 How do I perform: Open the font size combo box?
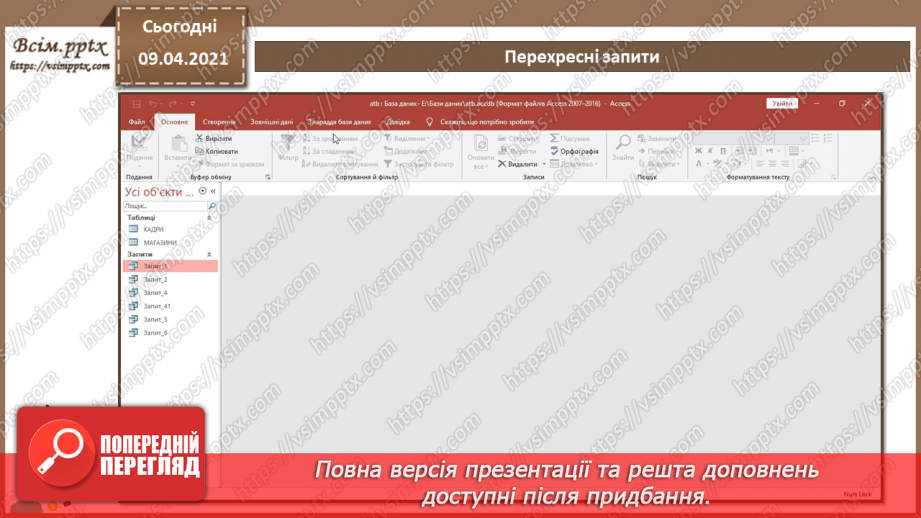click(791, 139)
